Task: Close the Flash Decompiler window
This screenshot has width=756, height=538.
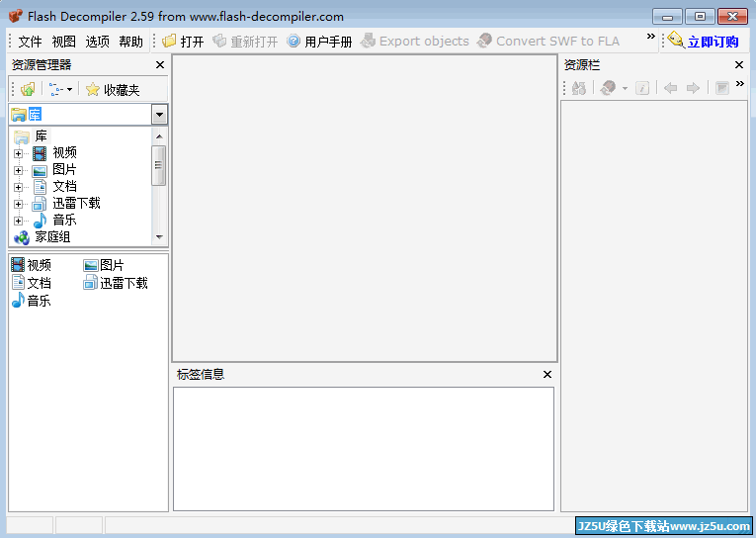Action: pos(733,17)
